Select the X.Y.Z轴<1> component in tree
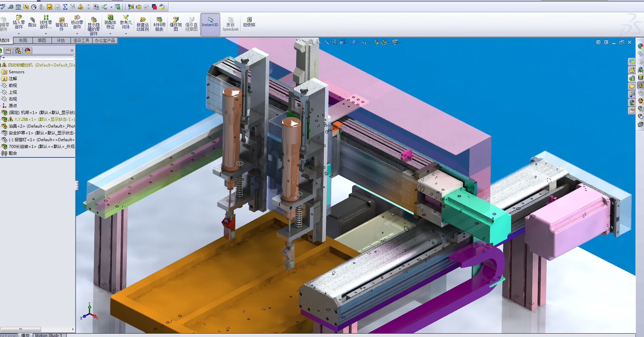The image size is (644, 337). coord(38,119)
